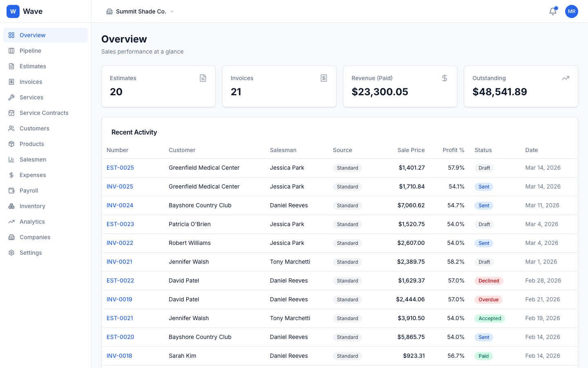Open the Payroll card icon in sidebar
This screenshot has height=368, width=588.
[12, 190]
